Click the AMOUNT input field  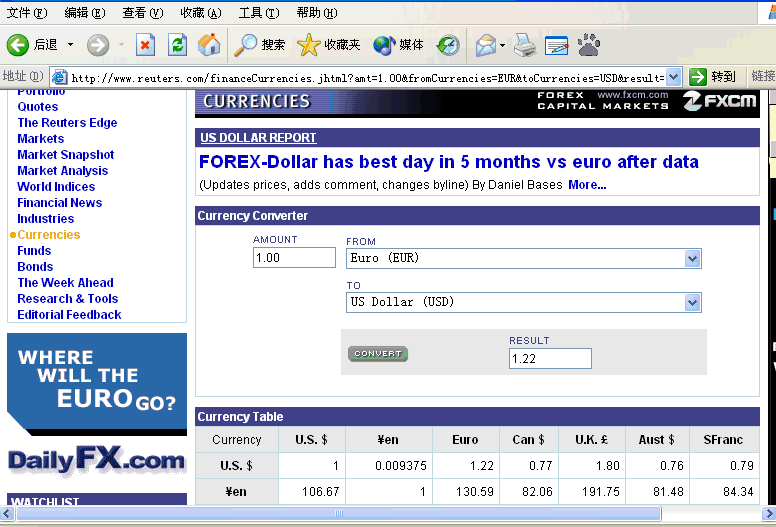pyautogui.click(x=294, y=258)
